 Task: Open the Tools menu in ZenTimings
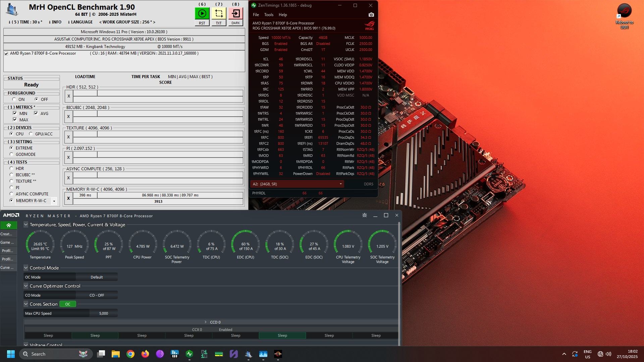[x=269, y=15]
